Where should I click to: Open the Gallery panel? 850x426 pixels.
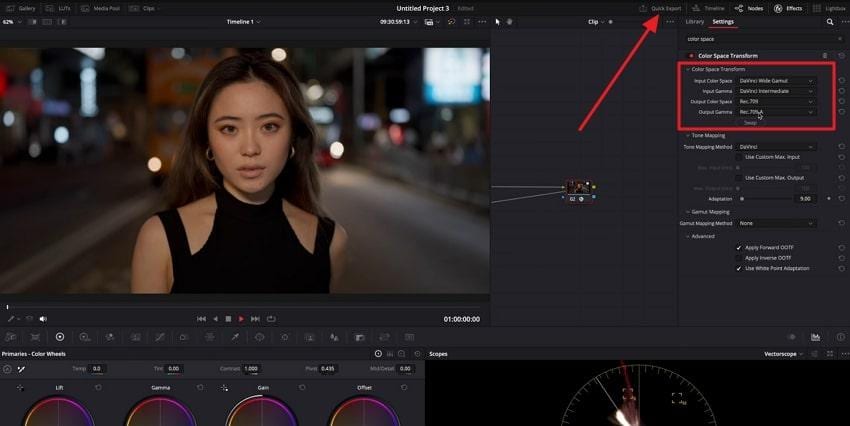pyautogui.click(x=21, y=8)
